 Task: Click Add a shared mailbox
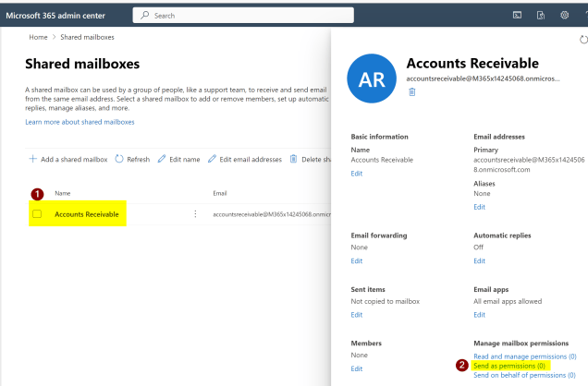coord(68,160)
